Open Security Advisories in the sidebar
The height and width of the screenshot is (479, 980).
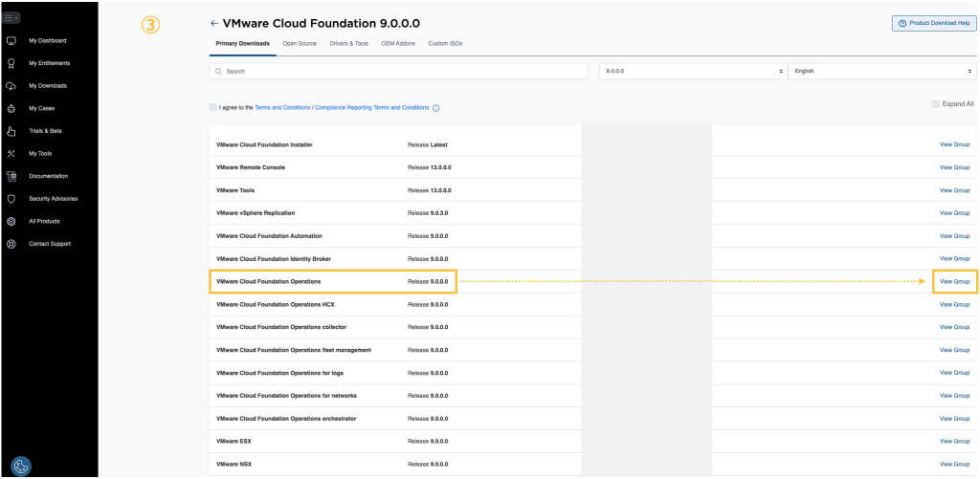[x=54, y=199]
